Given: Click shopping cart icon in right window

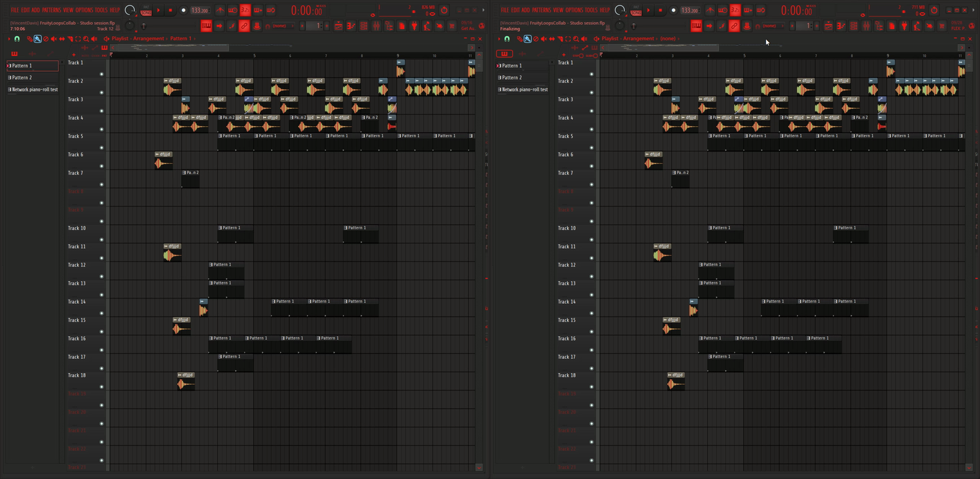Looking at the screenshot, I should pos(941,26).
